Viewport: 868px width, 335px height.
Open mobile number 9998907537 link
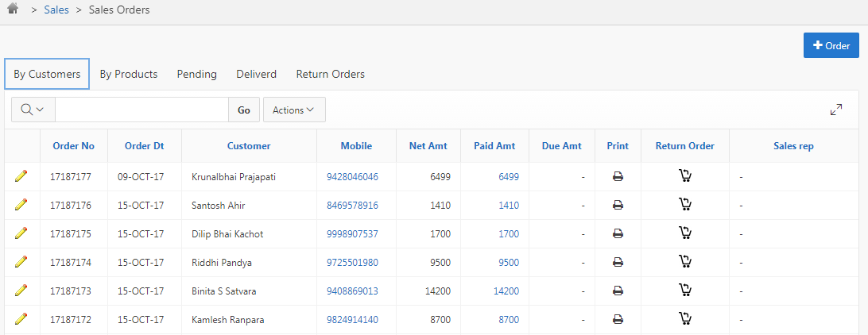click(x=353, y=234)
